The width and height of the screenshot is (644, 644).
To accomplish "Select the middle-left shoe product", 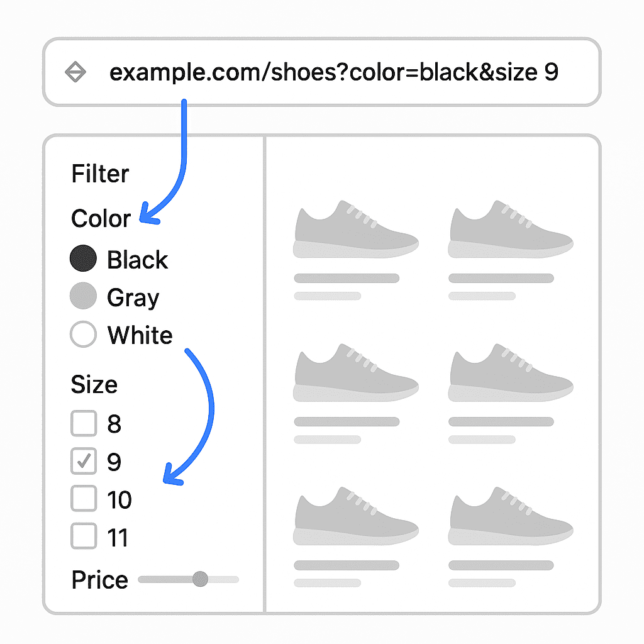I will point(356,372).
